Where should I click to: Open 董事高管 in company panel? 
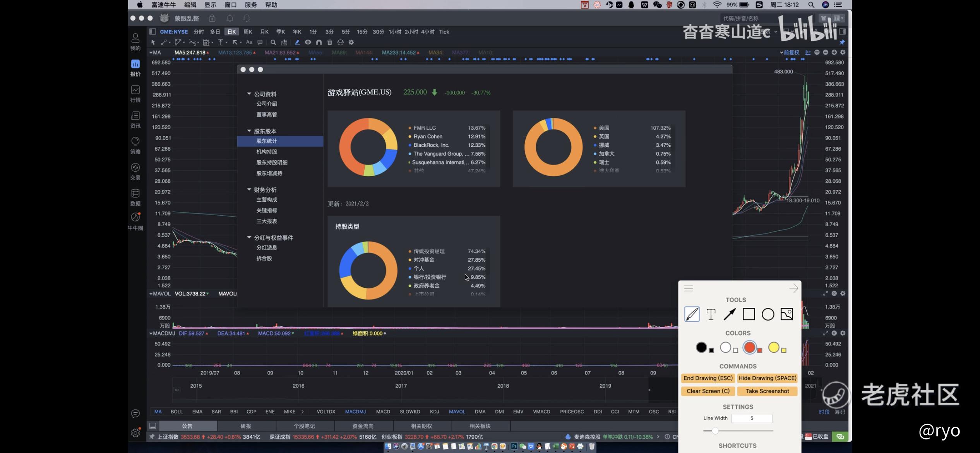(267, 115)
